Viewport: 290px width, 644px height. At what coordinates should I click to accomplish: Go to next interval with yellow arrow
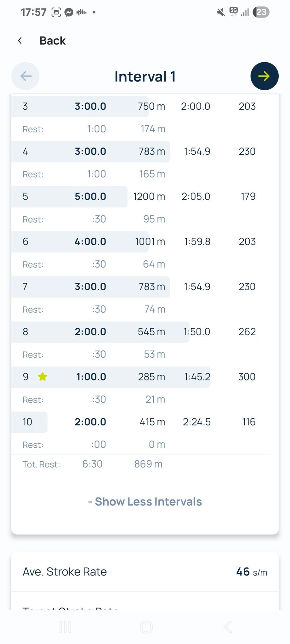(264, 76)
